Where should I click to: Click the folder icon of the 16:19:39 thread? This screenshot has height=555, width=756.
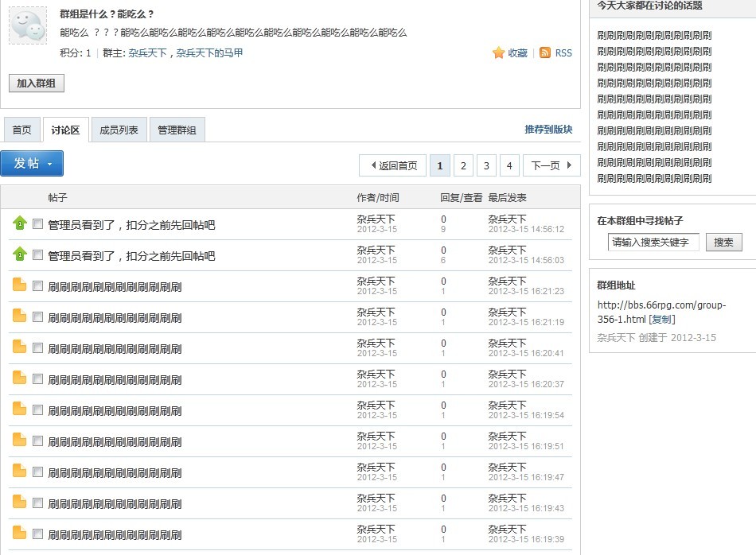[x=19, y=533]
